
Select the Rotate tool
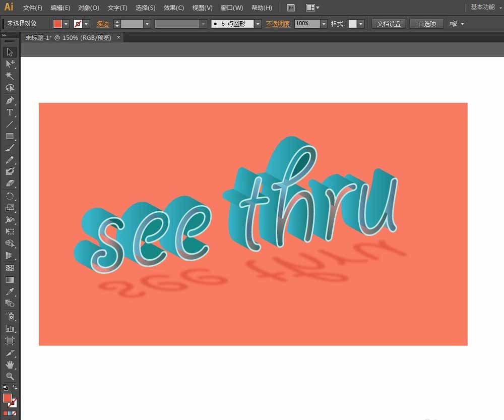point(10,196)
